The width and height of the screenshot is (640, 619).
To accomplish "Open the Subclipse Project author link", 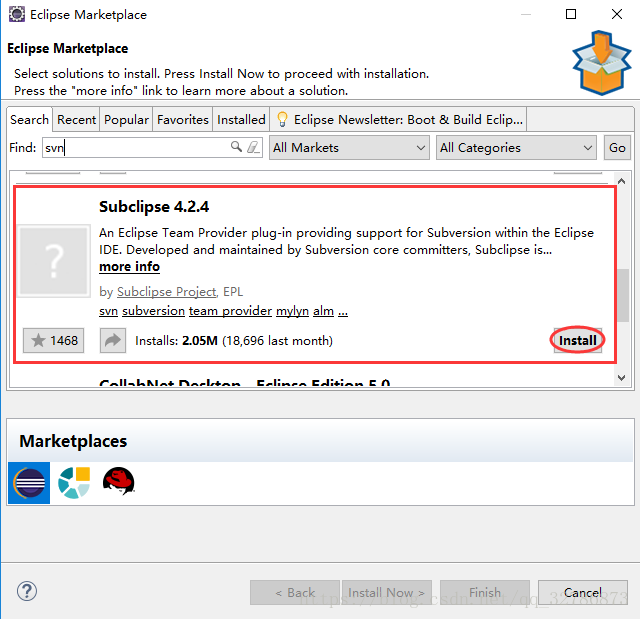I will pyautogui.click(x=167, y=292).
